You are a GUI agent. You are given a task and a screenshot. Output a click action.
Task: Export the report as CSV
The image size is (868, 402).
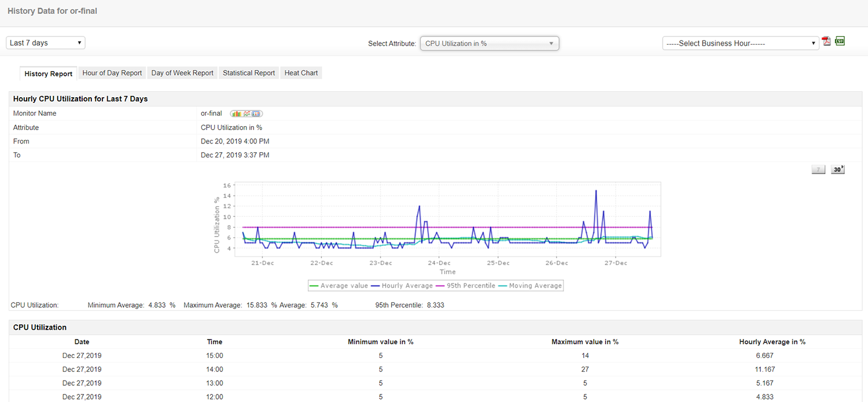point(840,42)
